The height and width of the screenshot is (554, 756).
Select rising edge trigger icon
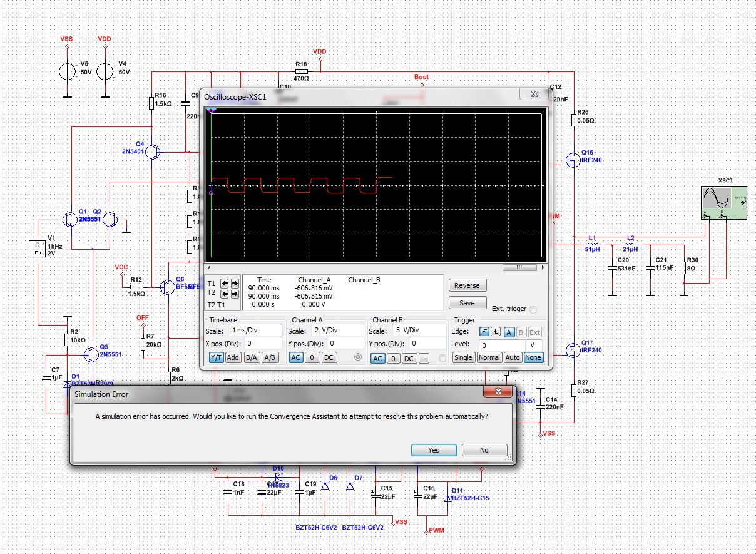(484, 332)
